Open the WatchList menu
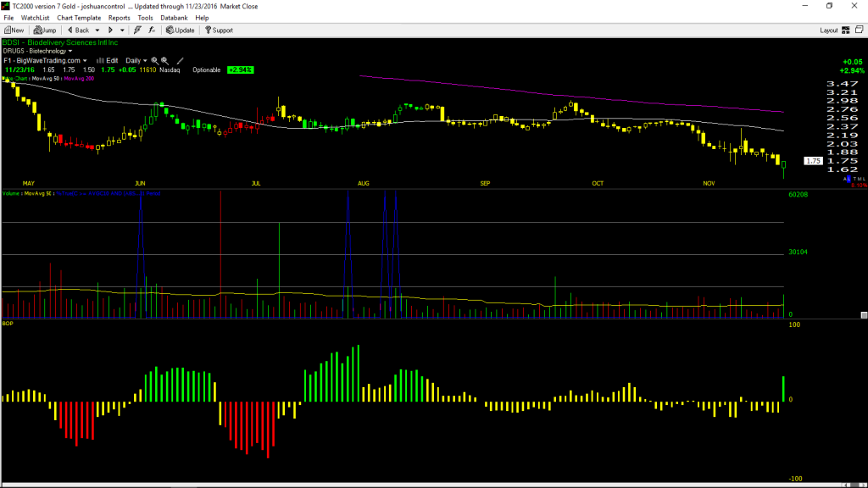The width and height of the screenshot is (868, 488). (x=35, y=18)
